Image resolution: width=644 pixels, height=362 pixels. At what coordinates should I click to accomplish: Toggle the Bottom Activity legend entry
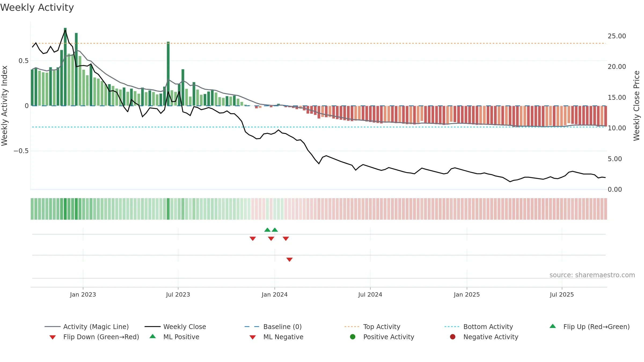pos(479,327)
